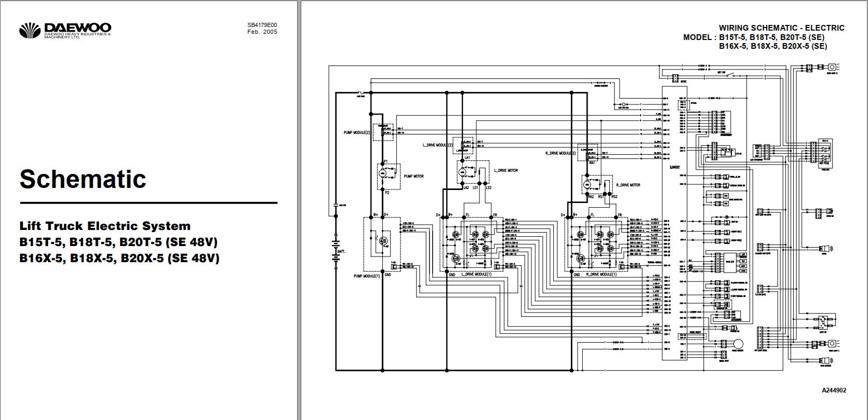
Task: Select the document number SB4179E00
Action: (x=262, y=24)
